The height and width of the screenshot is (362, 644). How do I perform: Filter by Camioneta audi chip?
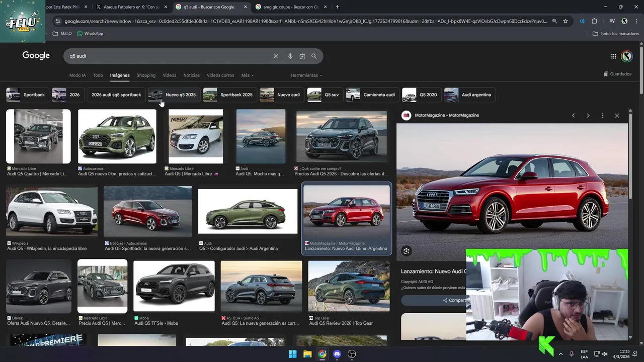(x=372, y=95)
